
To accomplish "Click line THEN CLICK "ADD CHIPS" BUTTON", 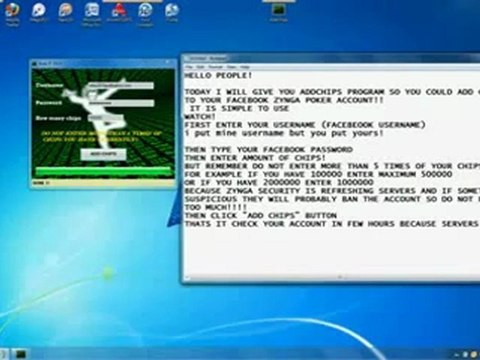I will [x=261, y=215].
